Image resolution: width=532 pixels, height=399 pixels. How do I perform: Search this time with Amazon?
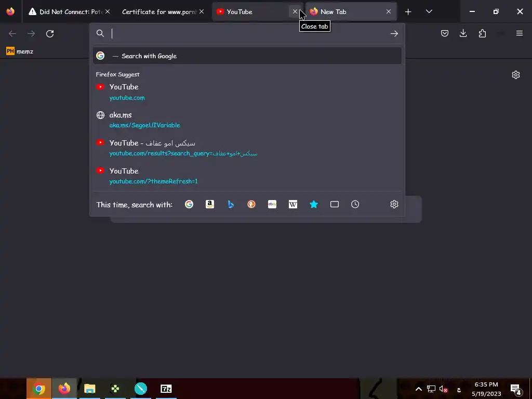tap(210, 204)
